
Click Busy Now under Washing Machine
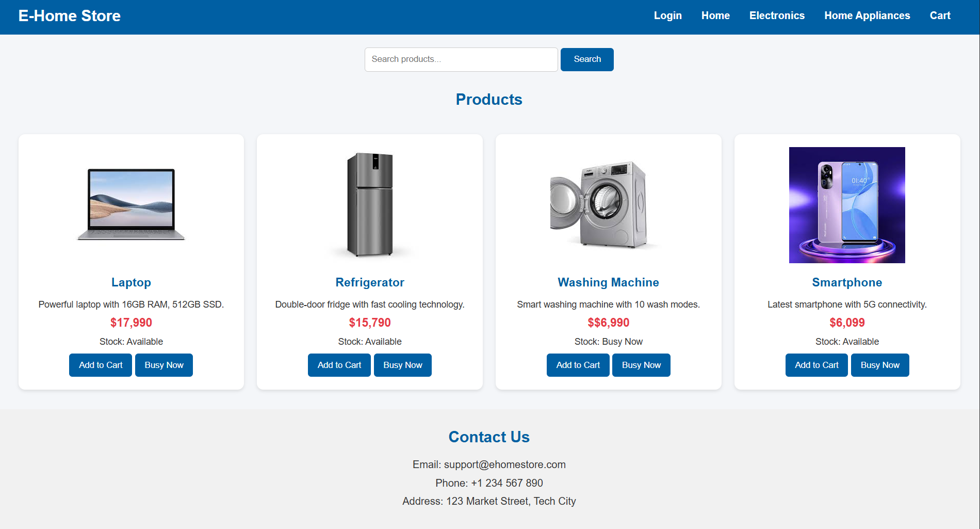pos(641,365)
